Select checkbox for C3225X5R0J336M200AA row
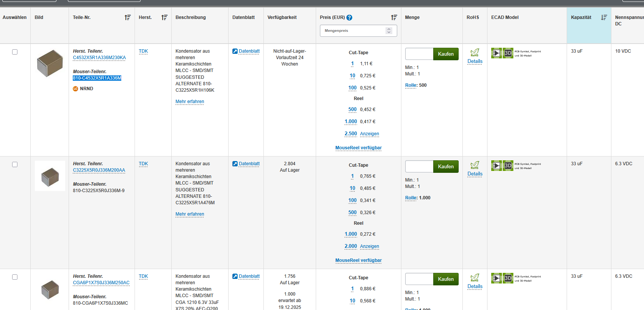 pyautogui.click(x=15, y=164)
